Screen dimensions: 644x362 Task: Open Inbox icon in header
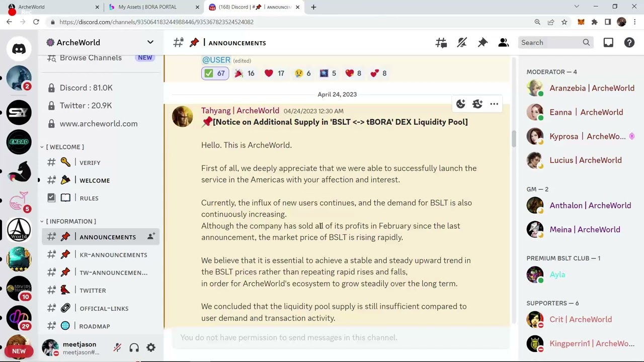pos(608,43)
